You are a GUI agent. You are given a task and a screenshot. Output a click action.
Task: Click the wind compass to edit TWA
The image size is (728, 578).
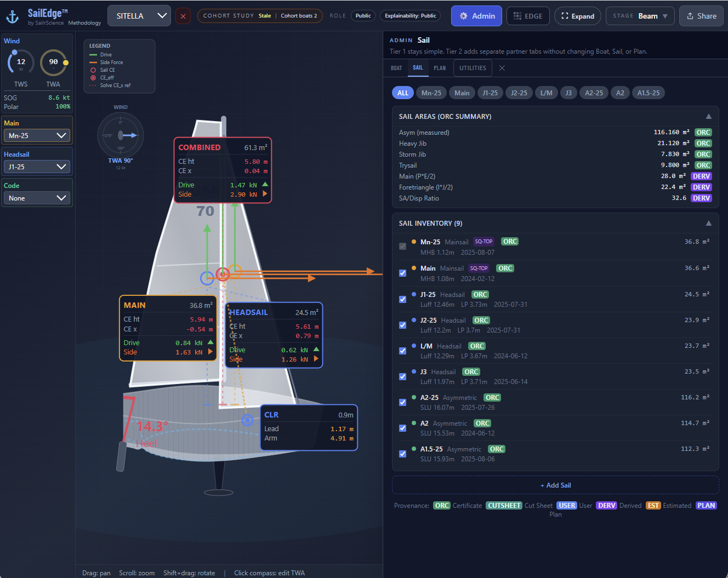[x=121, y=135]
